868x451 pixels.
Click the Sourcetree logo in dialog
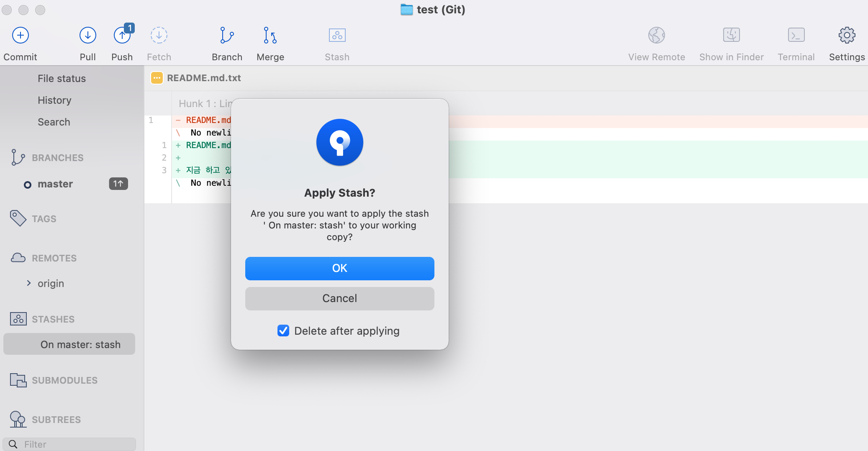coord(339,142)
